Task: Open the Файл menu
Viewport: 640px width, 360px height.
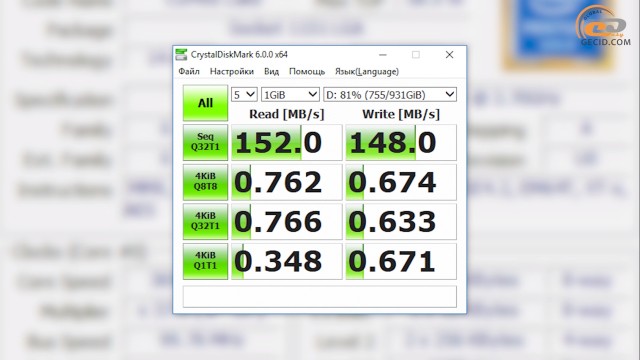Action: 189,71
